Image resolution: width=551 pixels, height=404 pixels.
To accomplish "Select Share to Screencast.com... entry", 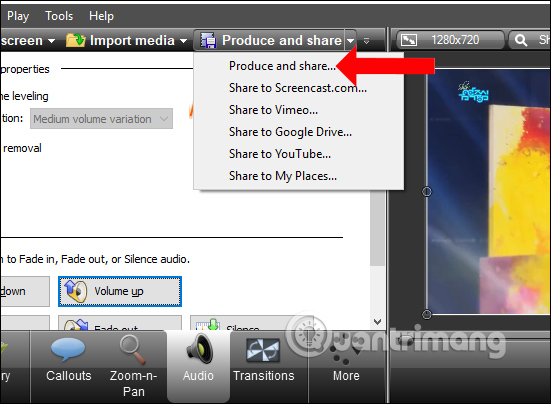I will pos(298,88).
